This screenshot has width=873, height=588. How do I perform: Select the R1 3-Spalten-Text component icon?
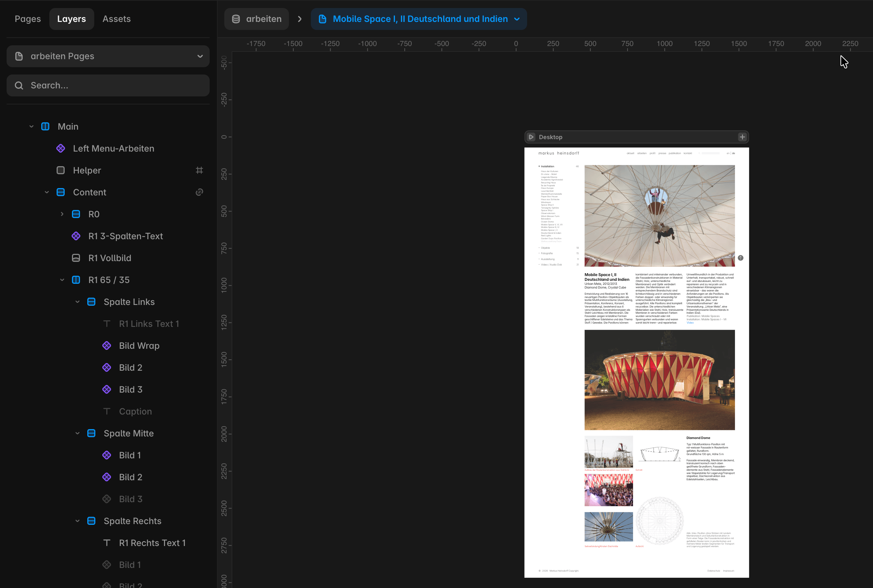click(76, 236)
